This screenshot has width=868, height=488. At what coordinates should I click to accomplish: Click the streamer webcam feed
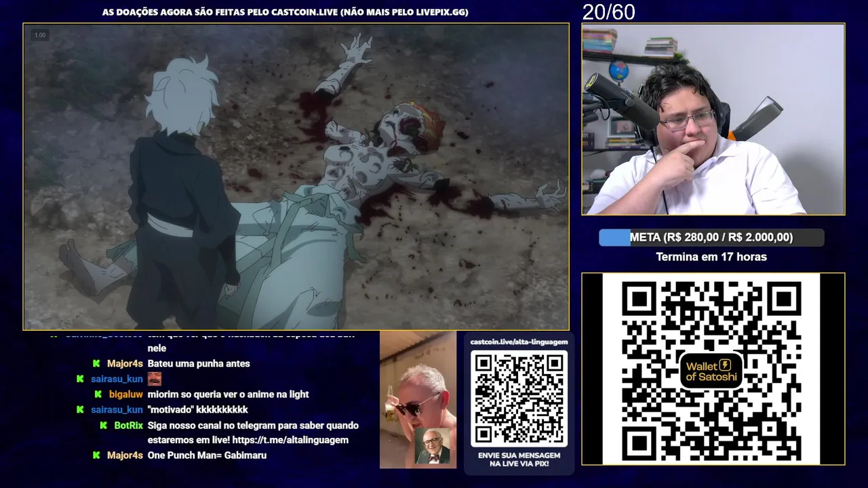713,119
